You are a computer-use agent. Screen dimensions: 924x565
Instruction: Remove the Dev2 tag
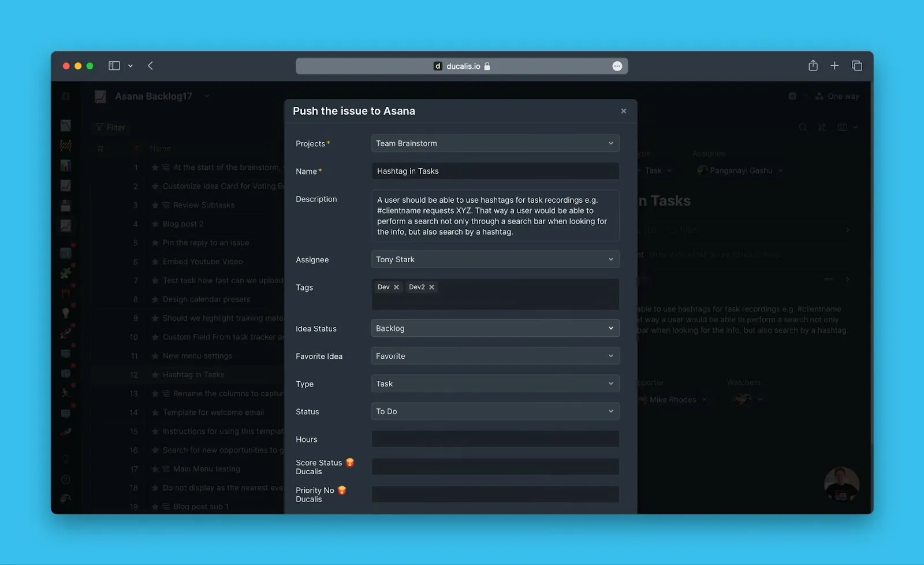coord(431,287)
